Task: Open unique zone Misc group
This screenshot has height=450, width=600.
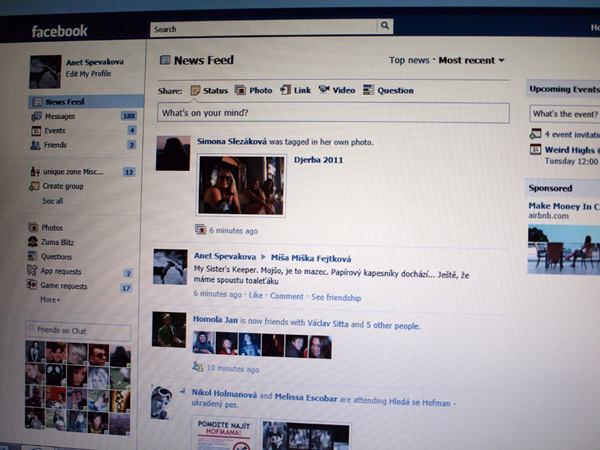Action: coord(73,172)
